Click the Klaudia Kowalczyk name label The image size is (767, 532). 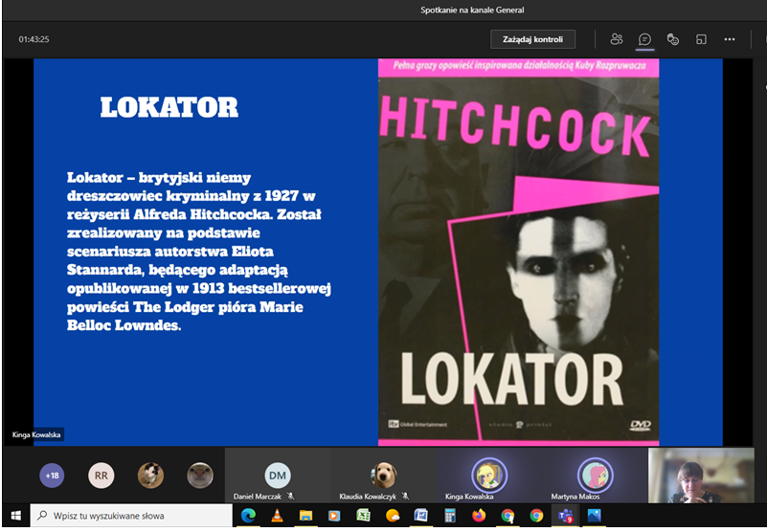(368, 497)
